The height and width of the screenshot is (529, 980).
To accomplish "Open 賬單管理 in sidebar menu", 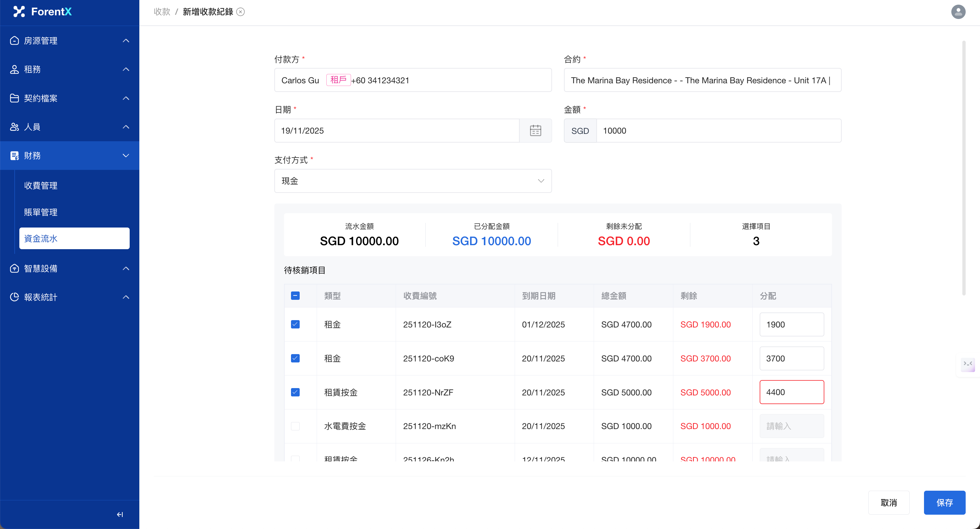I will click(x=41, y=212).
